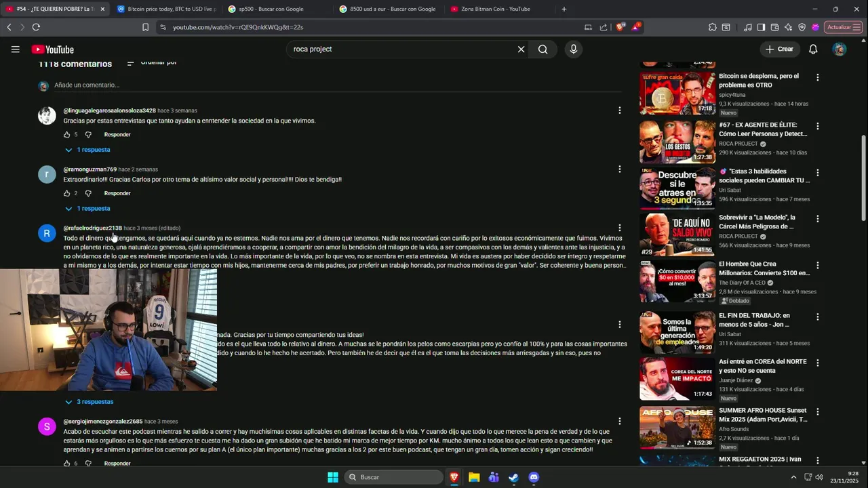Viewport: 868px width, 488px height.
Task: Bookmark this page in address bar
Action: (145, 27)
